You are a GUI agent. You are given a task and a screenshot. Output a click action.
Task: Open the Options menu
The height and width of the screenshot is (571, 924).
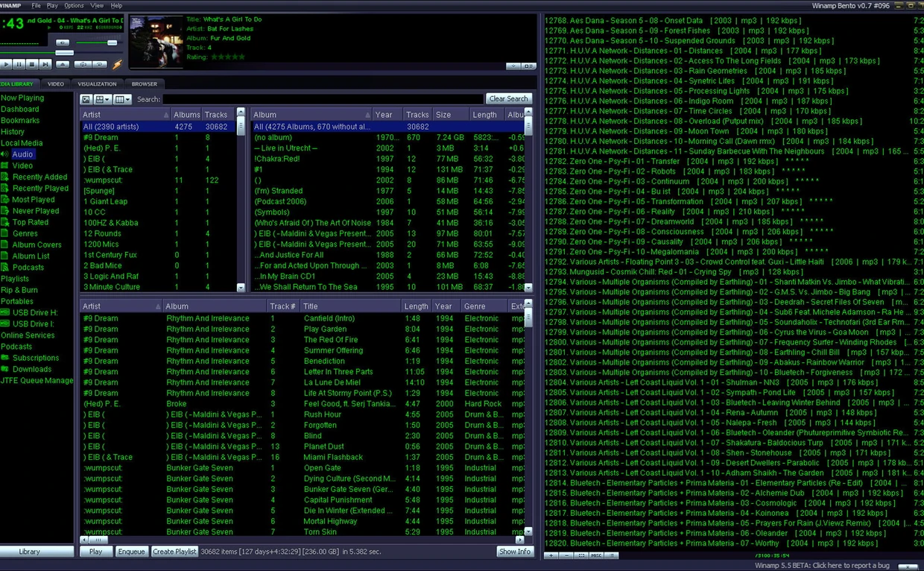pyautogui.click(x=74, y=5)
